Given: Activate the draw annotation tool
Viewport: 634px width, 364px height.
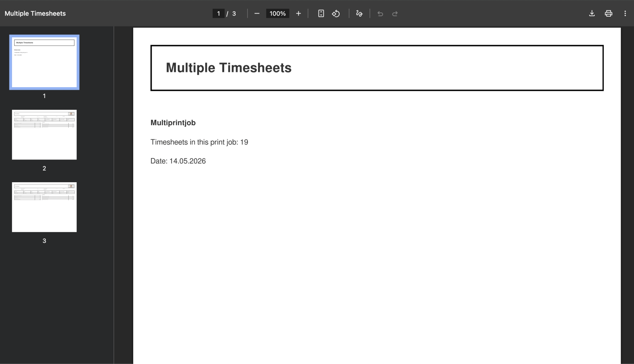Looking at the screenshot, I should coord(359,14).
